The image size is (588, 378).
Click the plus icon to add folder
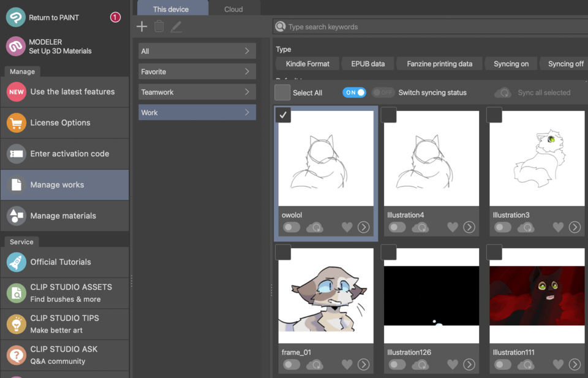click(141, 26)
